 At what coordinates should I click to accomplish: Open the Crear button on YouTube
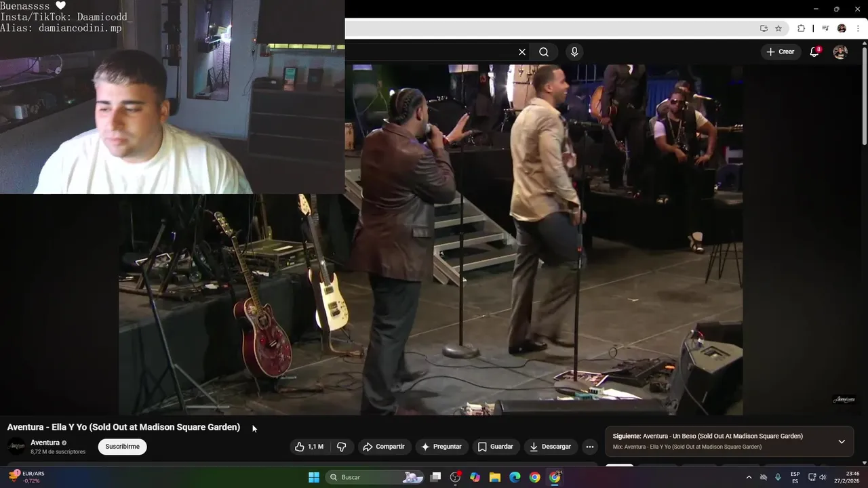tap(780, 52)
